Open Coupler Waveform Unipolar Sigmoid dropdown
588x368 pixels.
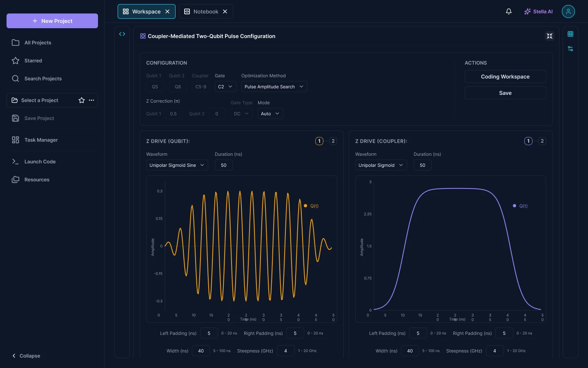(x=381, y=165)
